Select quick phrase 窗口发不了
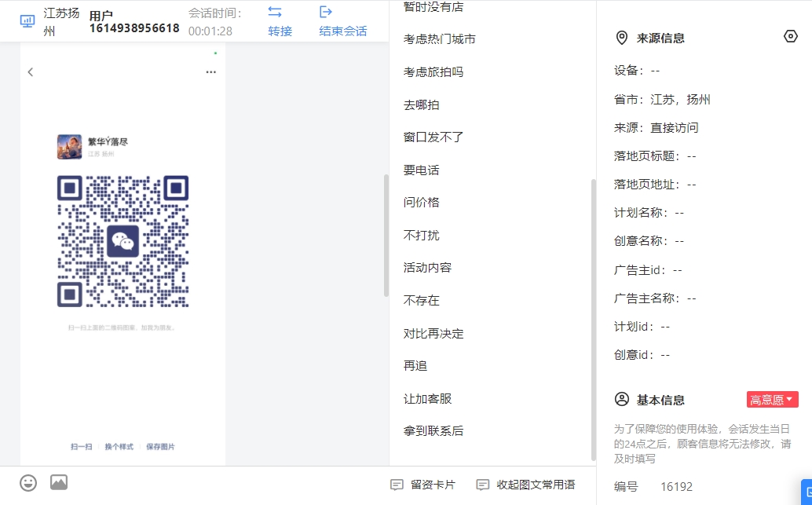The image size is (812, 505). coord(433,137)
